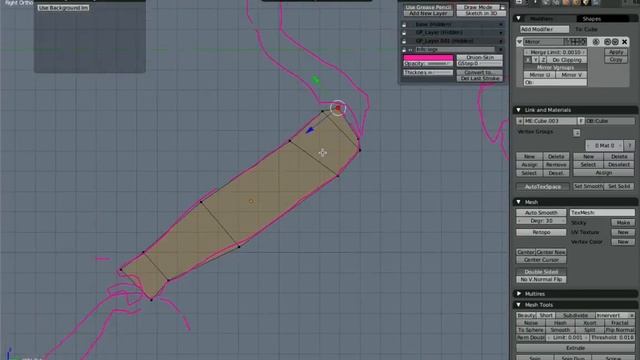Toggle lock on the active grease pencil layer

(404, 49)
